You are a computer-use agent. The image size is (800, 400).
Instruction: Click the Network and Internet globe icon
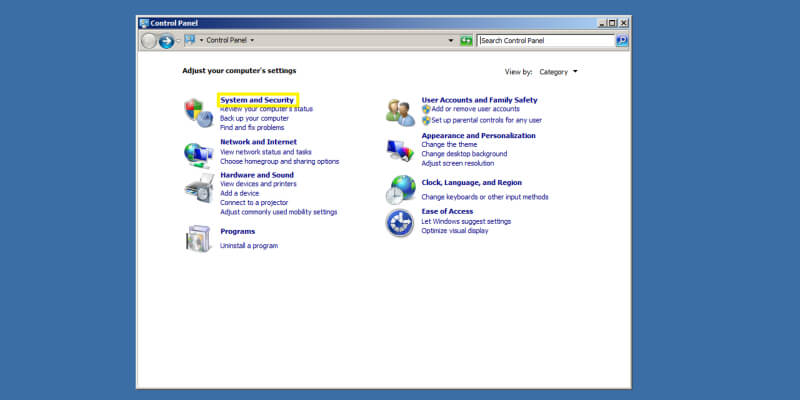(198, 155)
